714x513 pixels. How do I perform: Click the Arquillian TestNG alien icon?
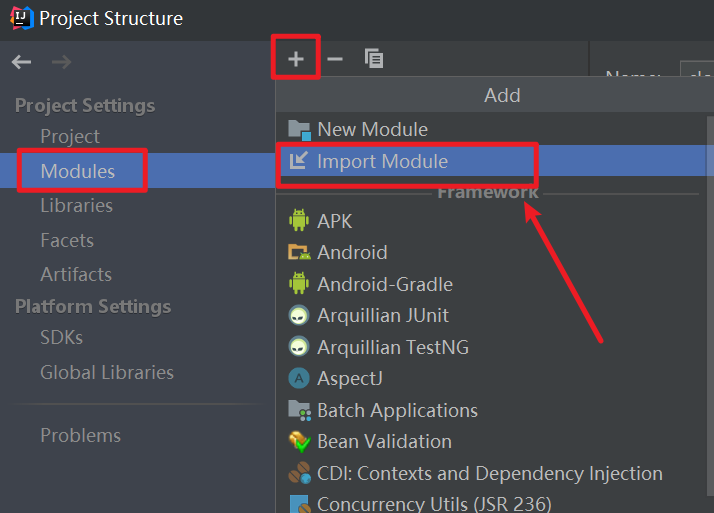299,346
